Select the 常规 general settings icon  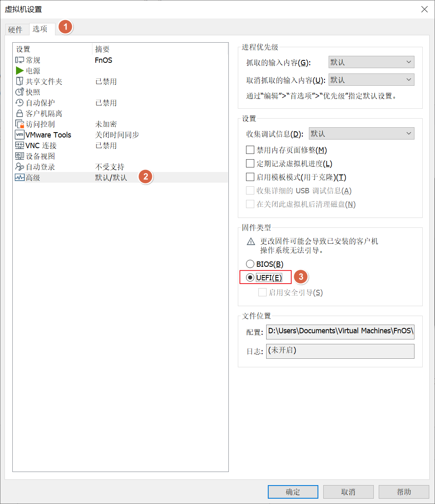[x=20, y=60]
